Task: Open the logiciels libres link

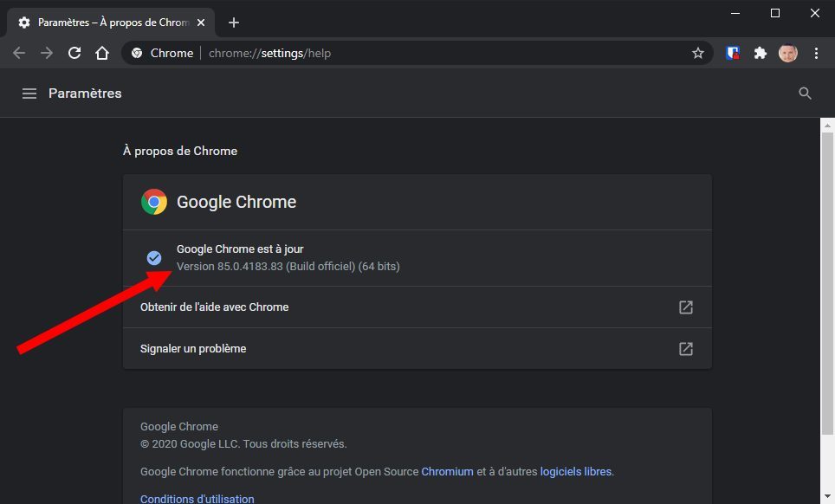Action: point(576,472)
